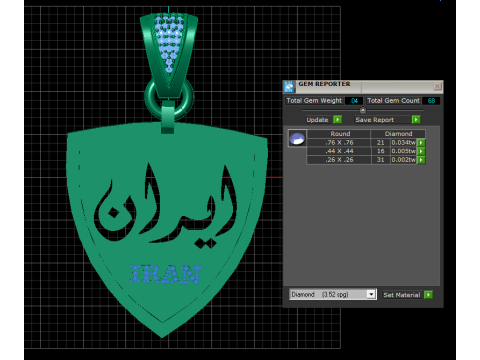Click the 0.005tw weight cell
The height and width of the screenshot is (360, 480).
pos(404,151)
